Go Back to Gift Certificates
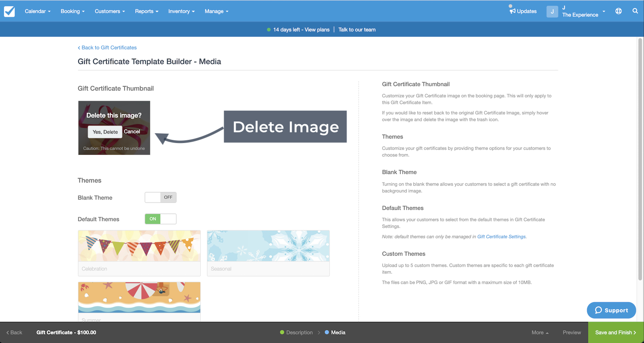The height and width of the screenshot is (343, 644). tap(107, 48)
